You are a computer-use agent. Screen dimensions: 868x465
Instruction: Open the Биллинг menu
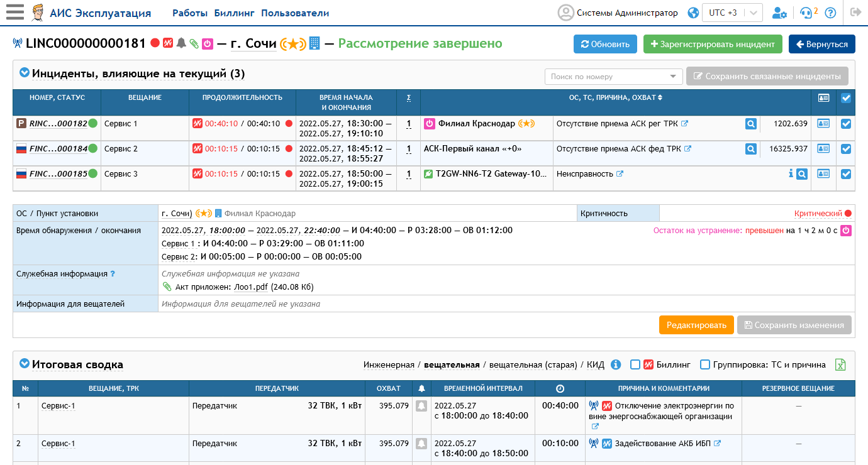pyautogui.click(x=234, y=13)
